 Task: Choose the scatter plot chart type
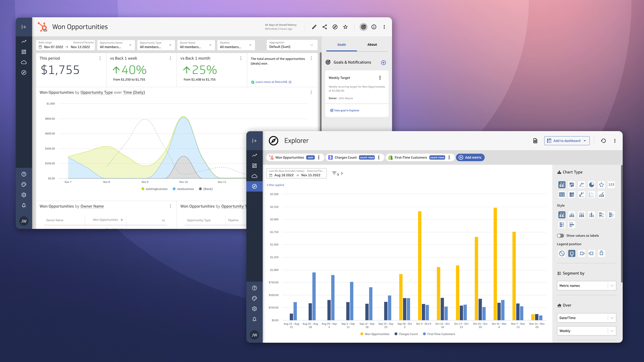click(592, 195)
